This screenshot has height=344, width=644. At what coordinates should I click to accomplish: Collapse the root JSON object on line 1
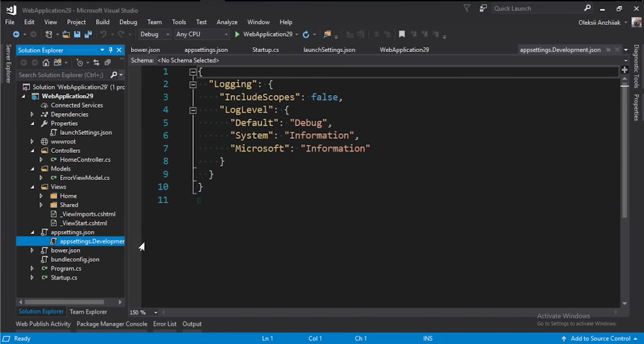[x=193, y=72]
